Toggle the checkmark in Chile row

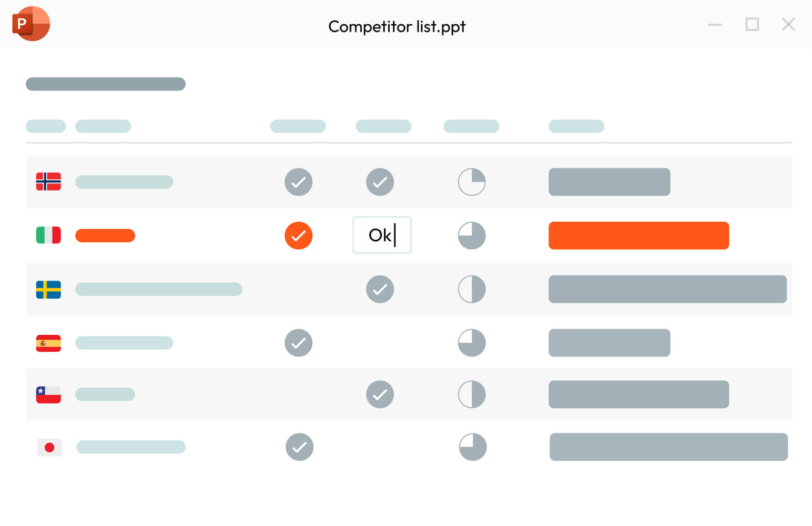(380, 395)
